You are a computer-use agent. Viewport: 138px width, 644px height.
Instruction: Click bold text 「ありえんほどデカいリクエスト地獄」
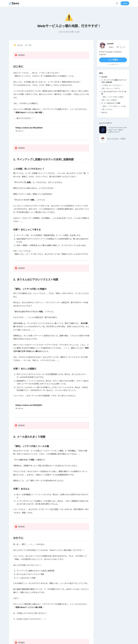coord(29,312)
